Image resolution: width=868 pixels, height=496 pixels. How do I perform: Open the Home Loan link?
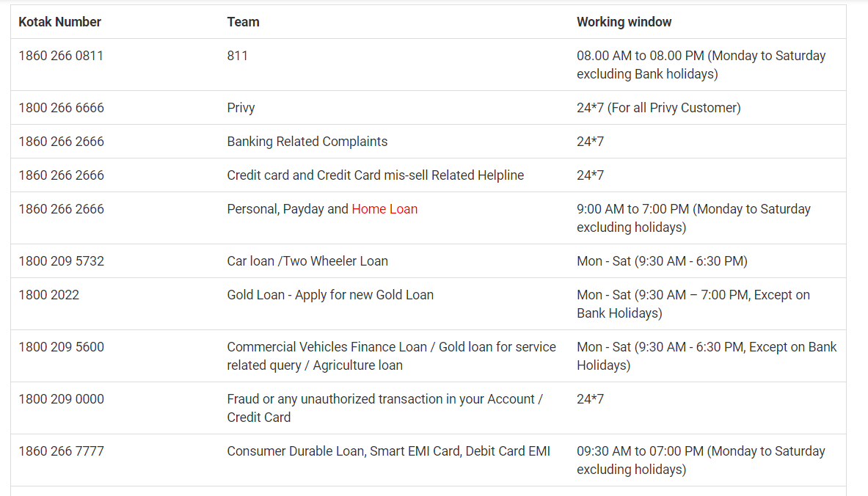click(x=384, y=209)
